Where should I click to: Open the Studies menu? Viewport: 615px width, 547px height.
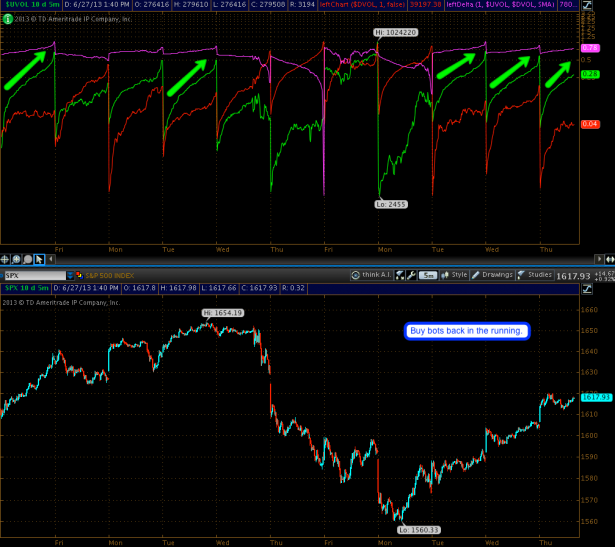(535, 275)
